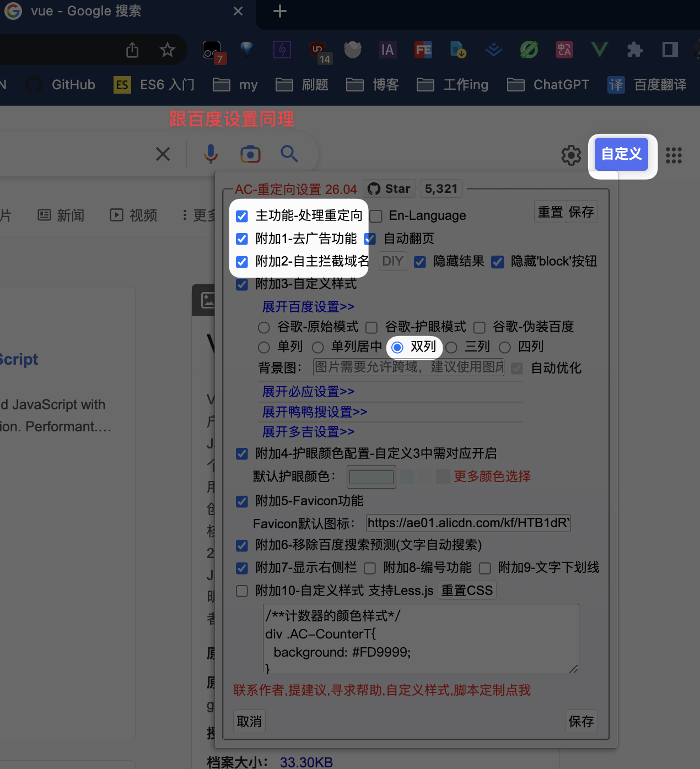Uncheck the 附加1-去广告功能 checkbox
The width and height of the screenshot is (700, 769).
pos(242,239)
